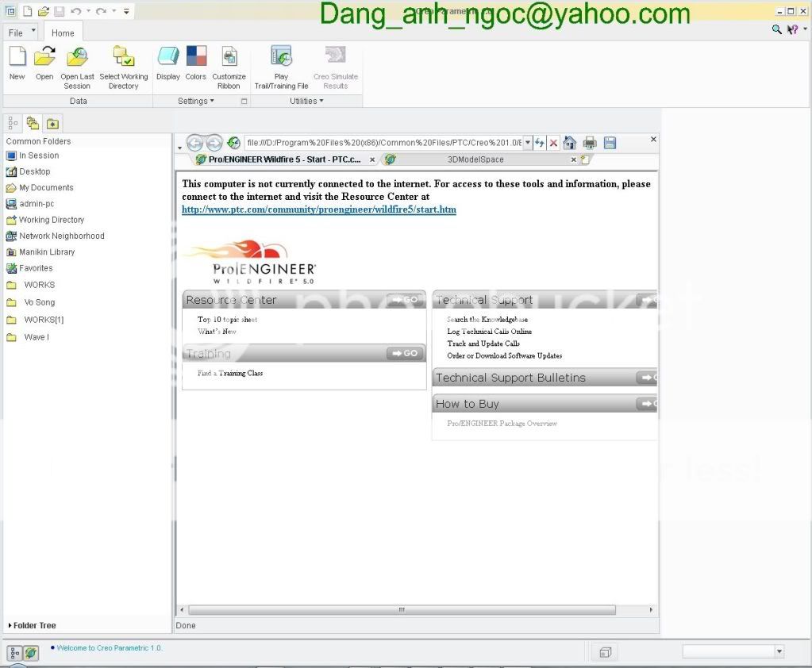
Task: Click Customize Ribbon
Action: point(229,67)
